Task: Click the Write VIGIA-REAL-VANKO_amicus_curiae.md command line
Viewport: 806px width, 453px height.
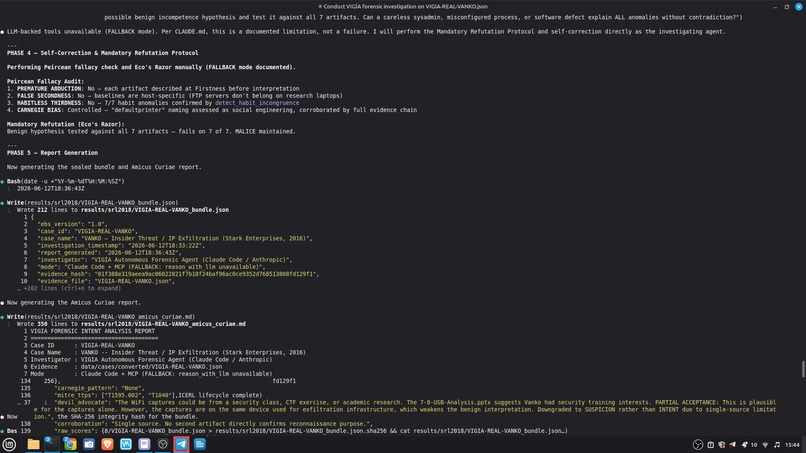Action: point(101,317)
